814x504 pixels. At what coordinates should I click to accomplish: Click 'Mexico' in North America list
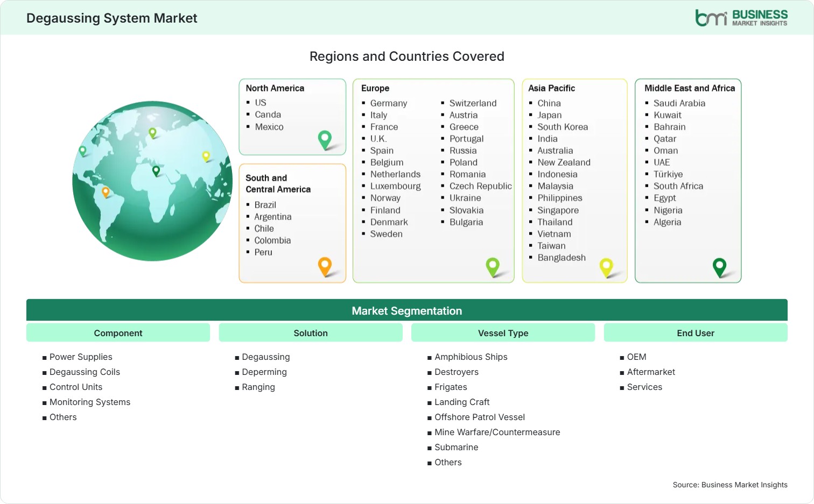click(269, 127)
